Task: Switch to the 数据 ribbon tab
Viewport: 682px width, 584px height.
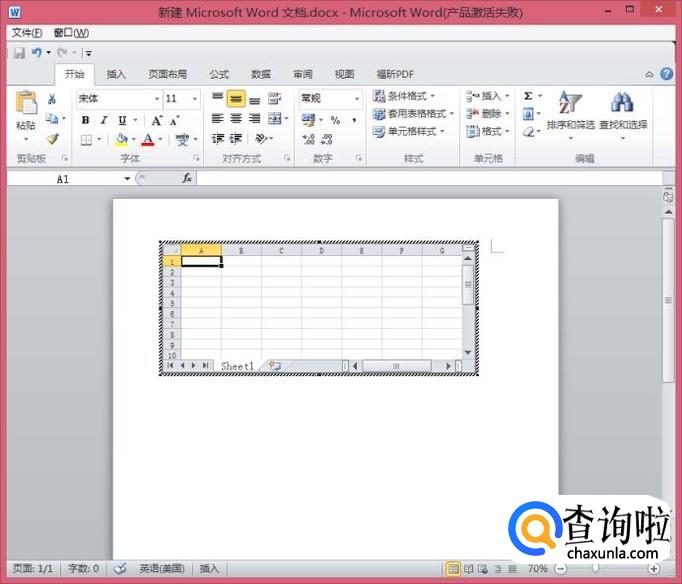Action: 261,74
